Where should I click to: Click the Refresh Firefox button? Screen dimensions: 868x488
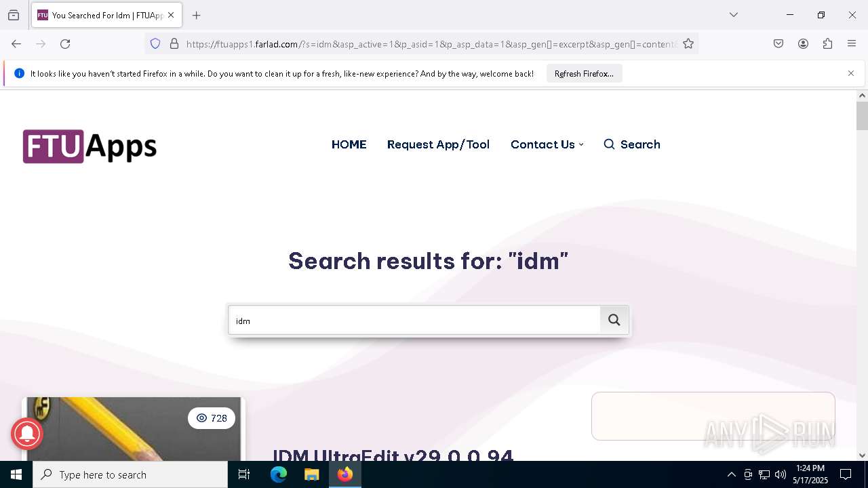pos(584,74)
